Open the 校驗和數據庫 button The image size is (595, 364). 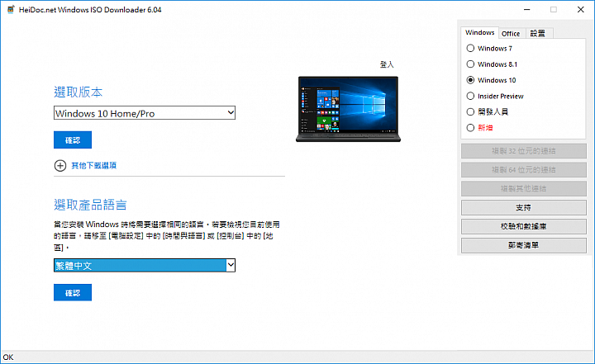point(524,226)
